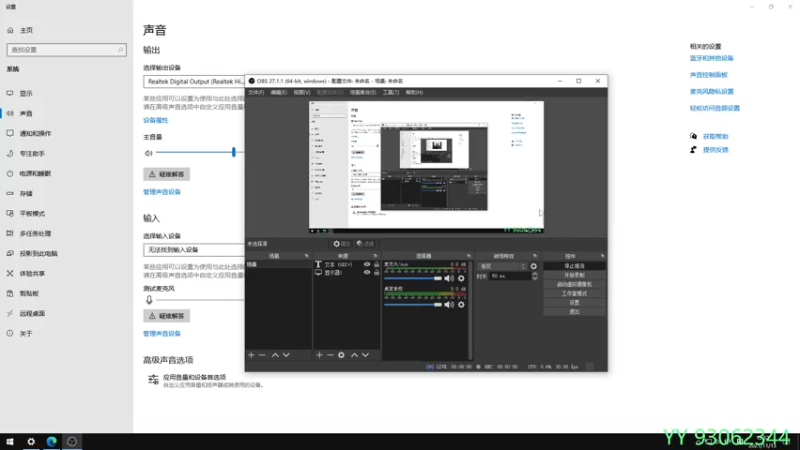Move scene down with the arrow in Scenes panel

coord(286,355)
